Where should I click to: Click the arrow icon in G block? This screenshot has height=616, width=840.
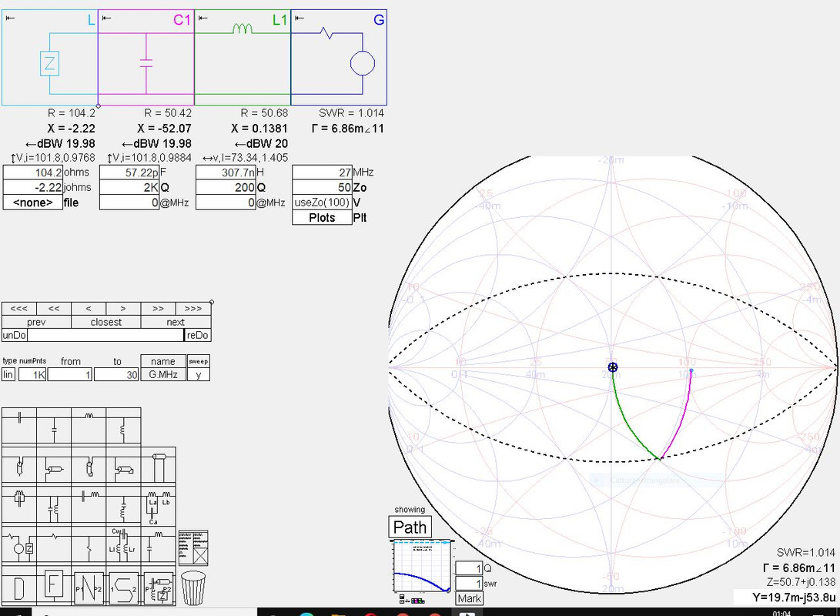[300, 18]
